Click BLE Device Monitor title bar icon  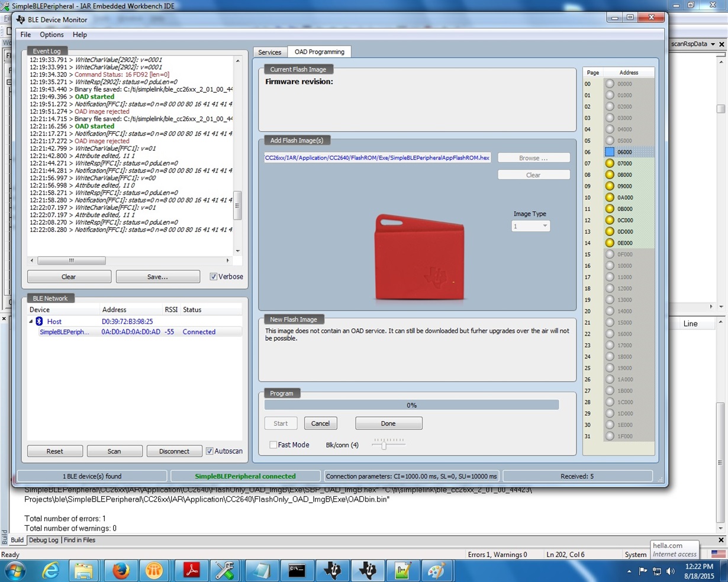coord(21,20)
